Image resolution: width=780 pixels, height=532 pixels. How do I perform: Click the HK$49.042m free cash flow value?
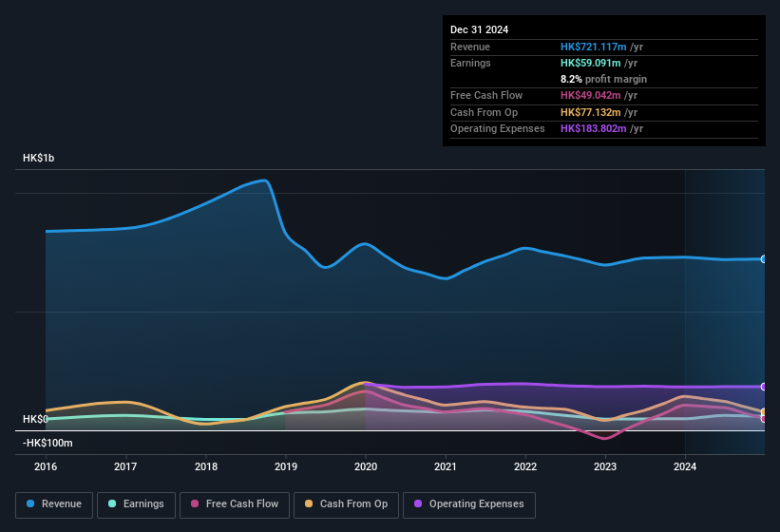tap(591, 95)
